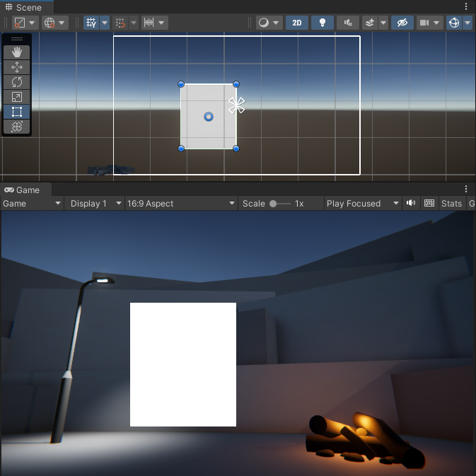Open the Play Focused dropdown
Viewport: 476px width, 476px height.
[x=363, y=204]
